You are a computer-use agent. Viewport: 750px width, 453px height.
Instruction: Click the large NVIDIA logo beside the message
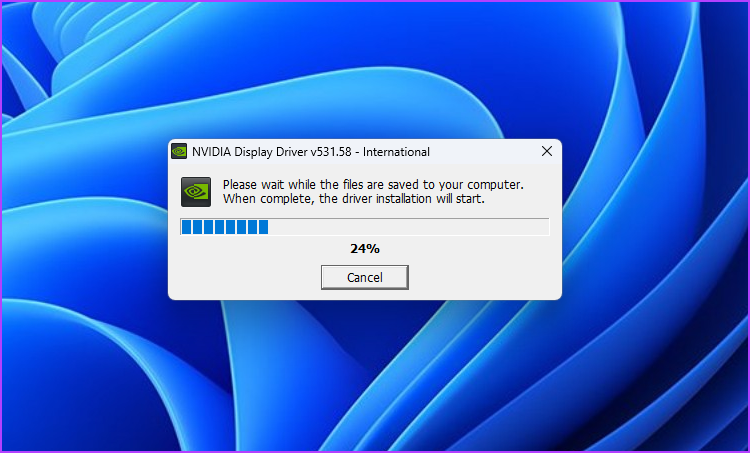196,192
